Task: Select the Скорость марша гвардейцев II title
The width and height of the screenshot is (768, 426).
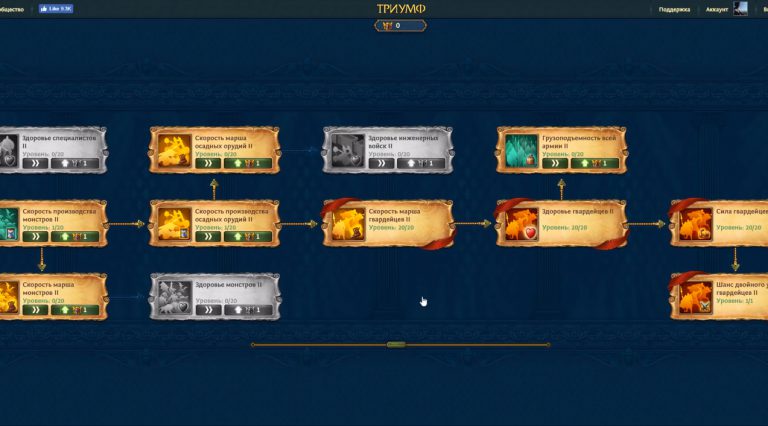Action: click(394, 215)
